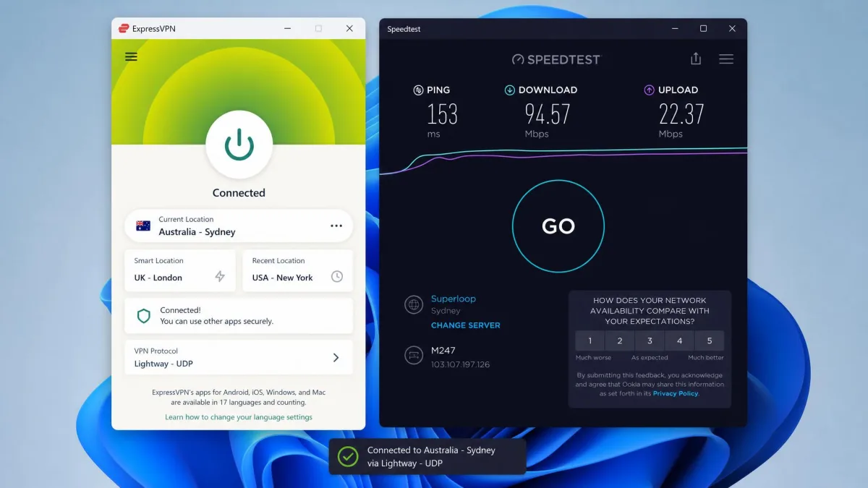Click the M247 provider name

[442, 351]
